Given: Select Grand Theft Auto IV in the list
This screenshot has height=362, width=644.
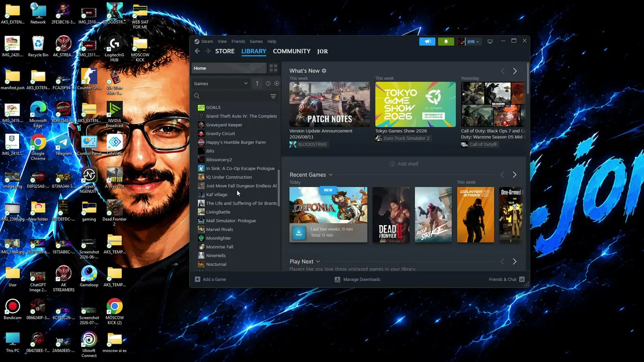Looking at the screenshot, I should click(236, 116).
